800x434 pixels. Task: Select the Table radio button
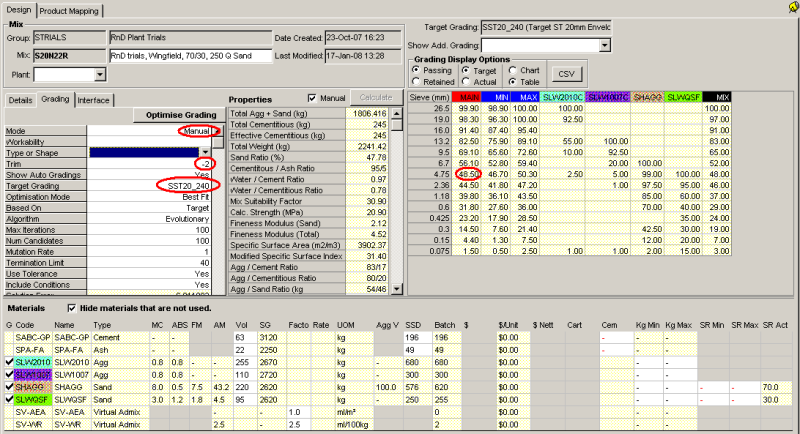click(x=513, y=82)
